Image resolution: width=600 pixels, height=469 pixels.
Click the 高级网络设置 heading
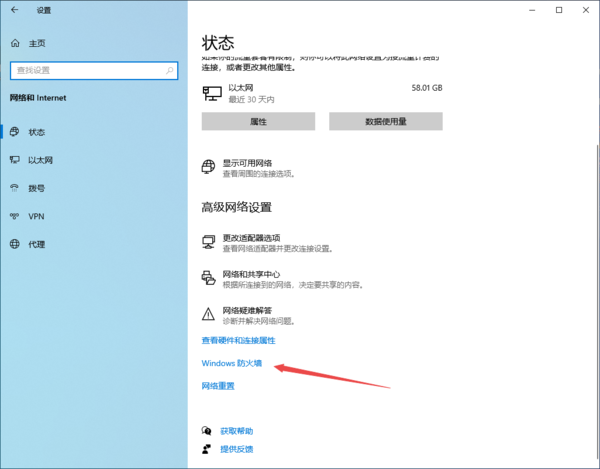[236, 207]
